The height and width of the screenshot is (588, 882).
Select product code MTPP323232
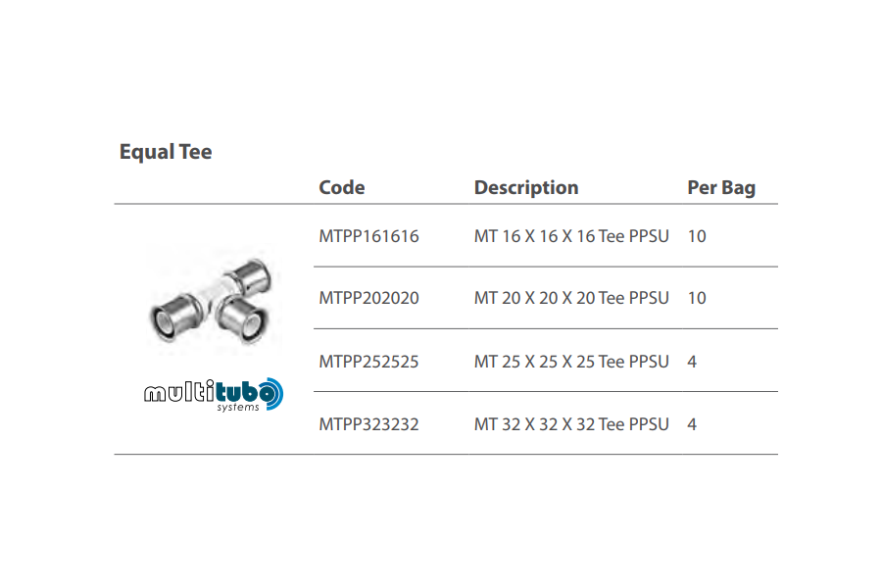[x=368, y=424]
